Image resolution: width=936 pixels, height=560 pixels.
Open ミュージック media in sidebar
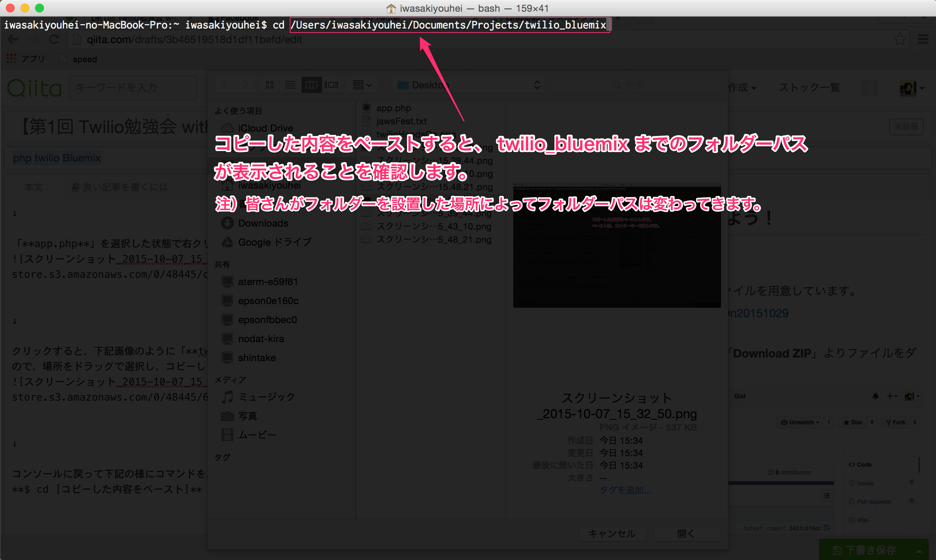click(258, 397)
